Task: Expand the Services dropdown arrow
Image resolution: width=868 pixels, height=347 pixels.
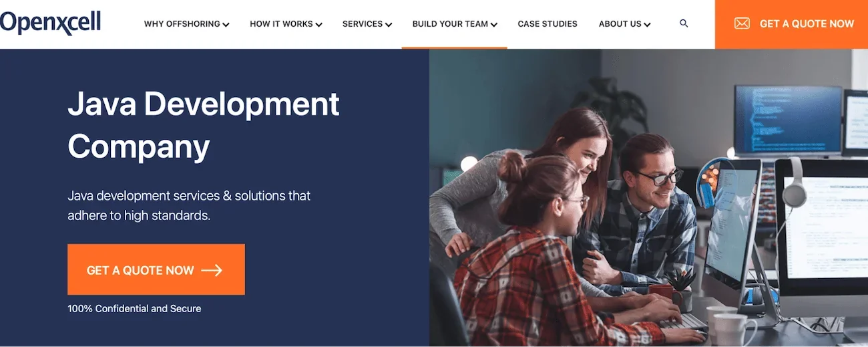Action: (389, 25)
